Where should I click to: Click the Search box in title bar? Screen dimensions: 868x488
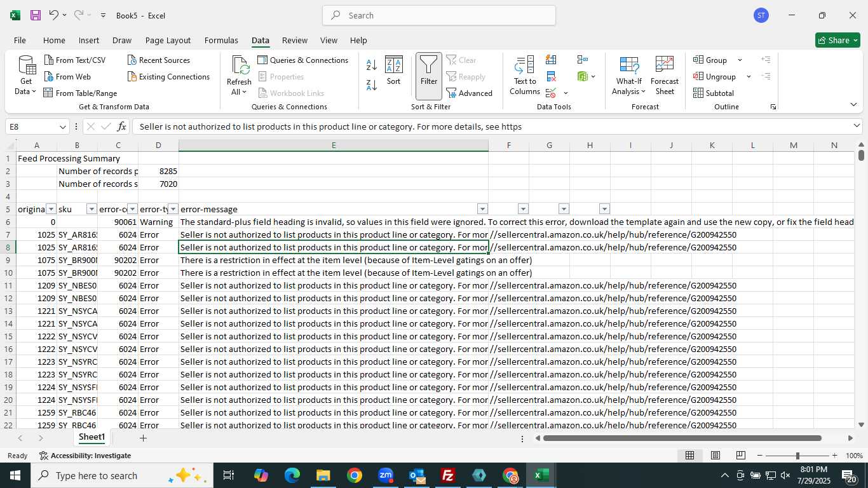click(x=439, y=15)
